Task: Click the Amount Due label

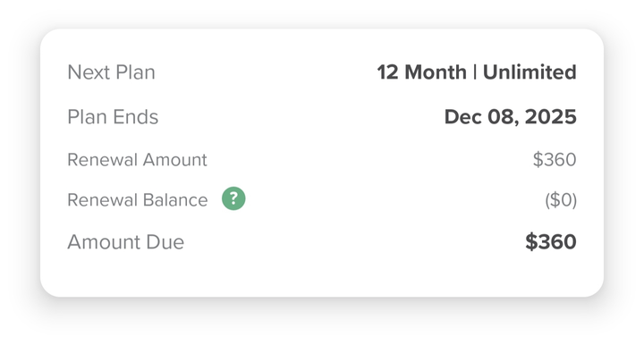Action: point(125,242)
